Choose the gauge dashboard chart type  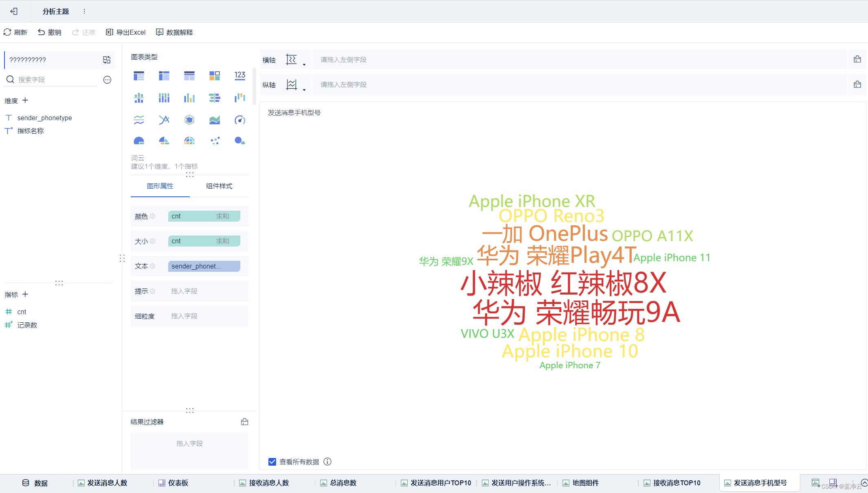point(240,120)
